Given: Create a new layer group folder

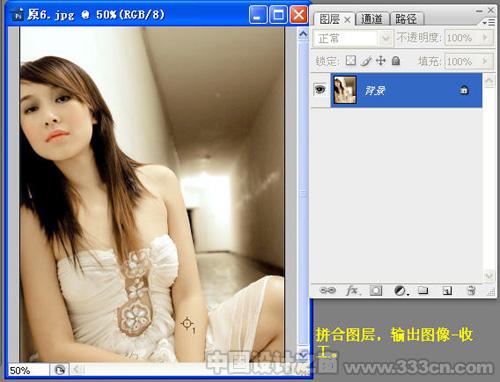Looking at the screenshot, I should (423, 290).
